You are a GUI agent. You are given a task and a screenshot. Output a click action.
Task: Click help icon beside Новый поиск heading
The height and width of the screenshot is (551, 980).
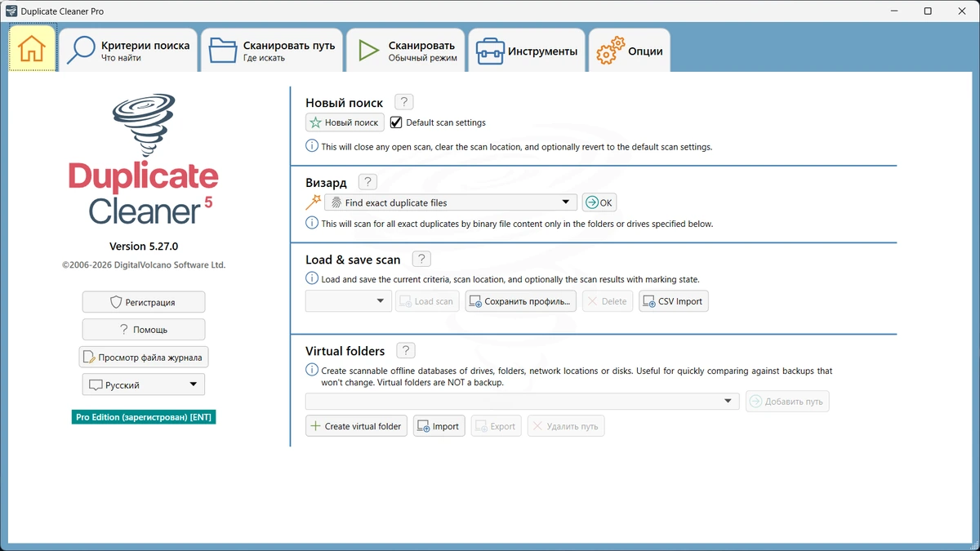403,102
